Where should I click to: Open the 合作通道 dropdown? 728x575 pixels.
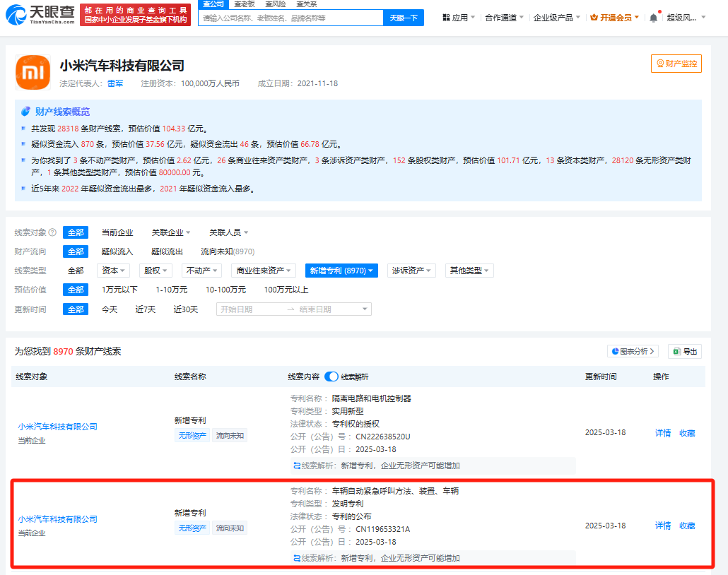(504, 18)
